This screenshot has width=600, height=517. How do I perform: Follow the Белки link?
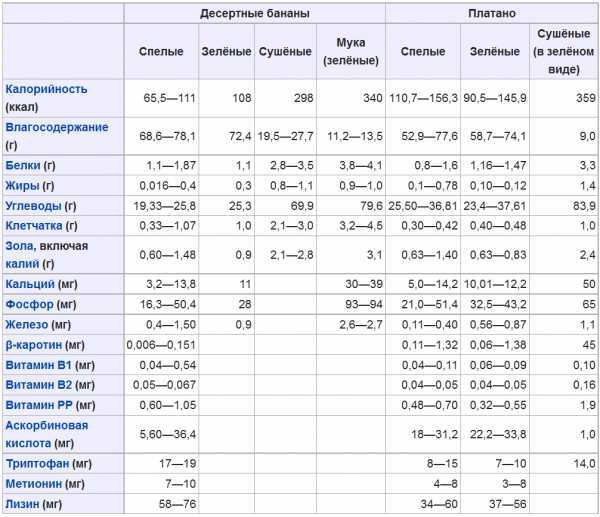coord(23,165)
